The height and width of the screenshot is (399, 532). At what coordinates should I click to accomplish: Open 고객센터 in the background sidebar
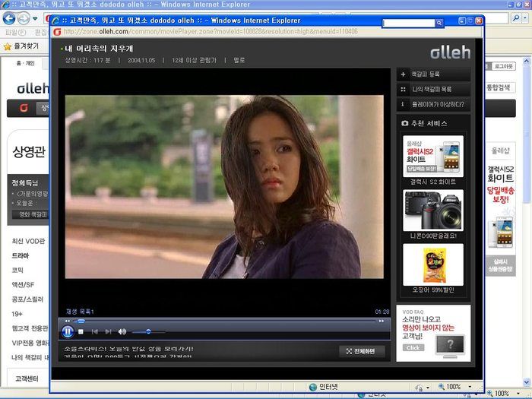(x=27, y=378)
